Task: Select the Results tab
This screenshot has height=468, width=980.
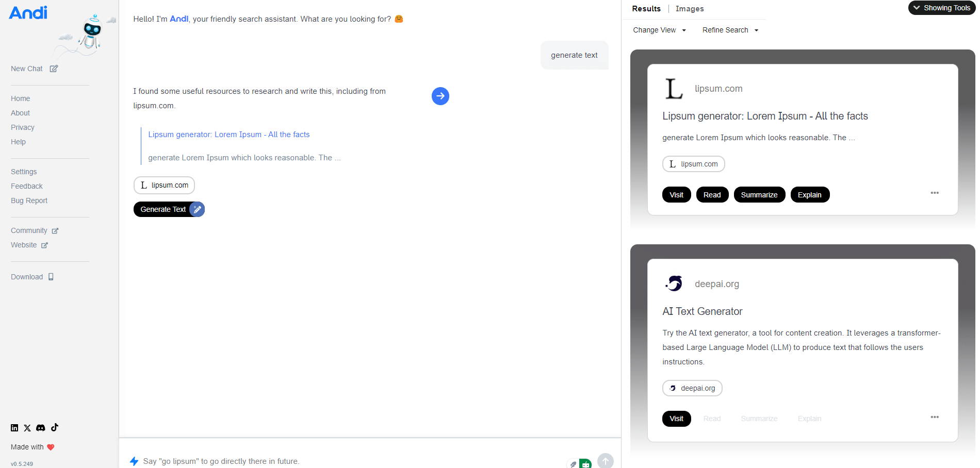Action: click(646, 9)
